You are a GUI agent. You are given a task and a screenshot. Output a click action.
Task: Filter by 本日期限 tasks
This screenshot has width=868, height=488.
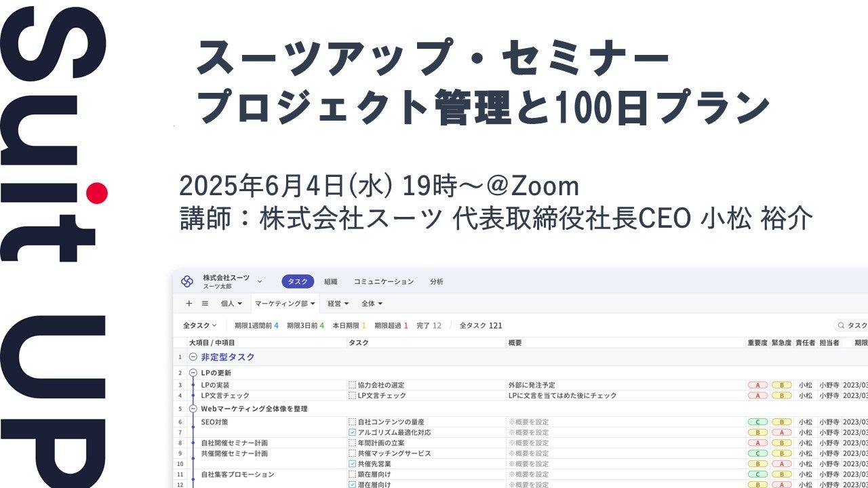click(x=349, y=325)
